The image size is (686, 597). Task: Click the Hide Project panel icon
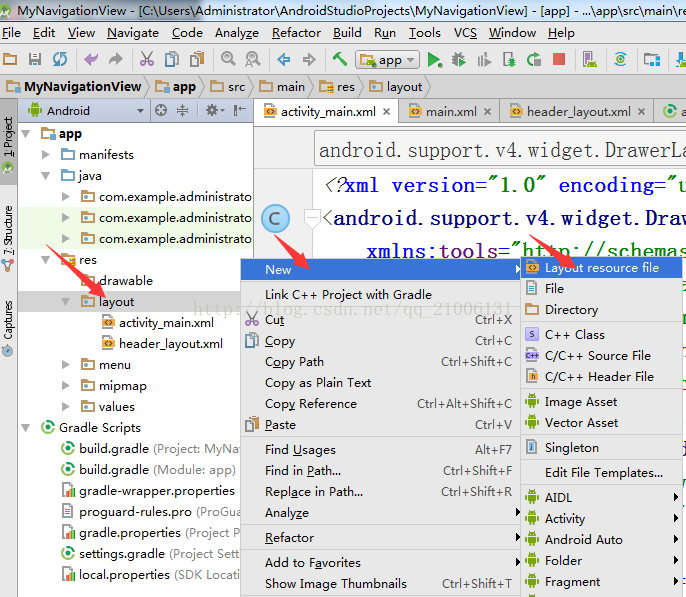tap(239, 111)
